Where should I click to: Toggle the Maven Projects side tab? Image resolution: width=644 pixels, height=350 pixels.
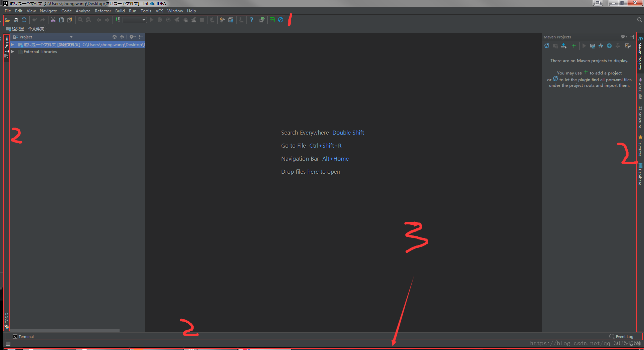click(640, 53)
